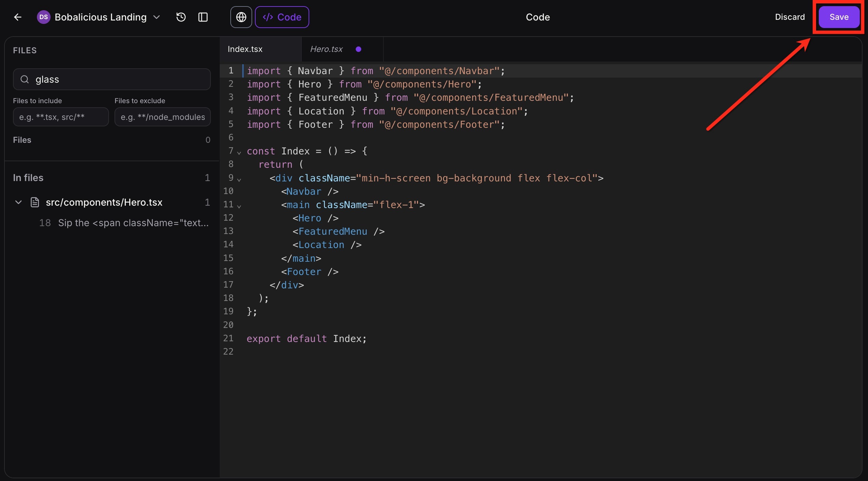
Task: Switch to the globe preview view
Action: [x=241, y=17]
